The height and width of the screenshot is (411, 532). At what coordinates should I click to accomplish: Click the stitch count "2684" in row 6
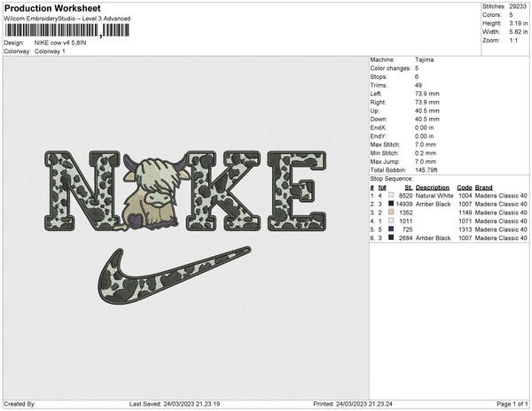click(406, 238)
